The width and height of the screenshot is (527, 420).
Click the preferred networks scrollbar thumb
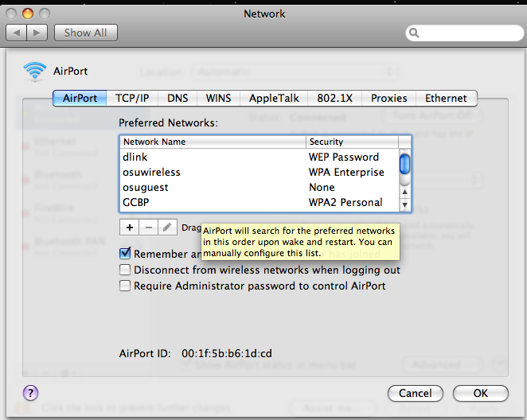coord(404,164)
